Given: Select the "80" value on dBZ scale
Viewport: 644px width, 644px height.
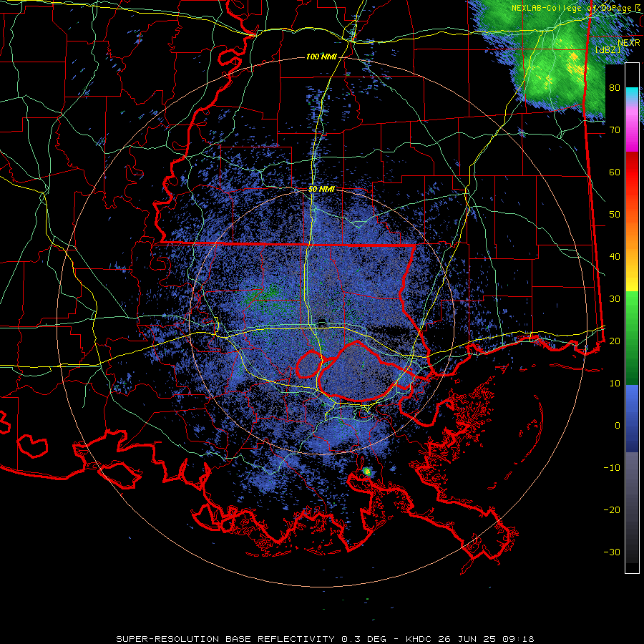Looking at the screenshot, I should point(615,88).
